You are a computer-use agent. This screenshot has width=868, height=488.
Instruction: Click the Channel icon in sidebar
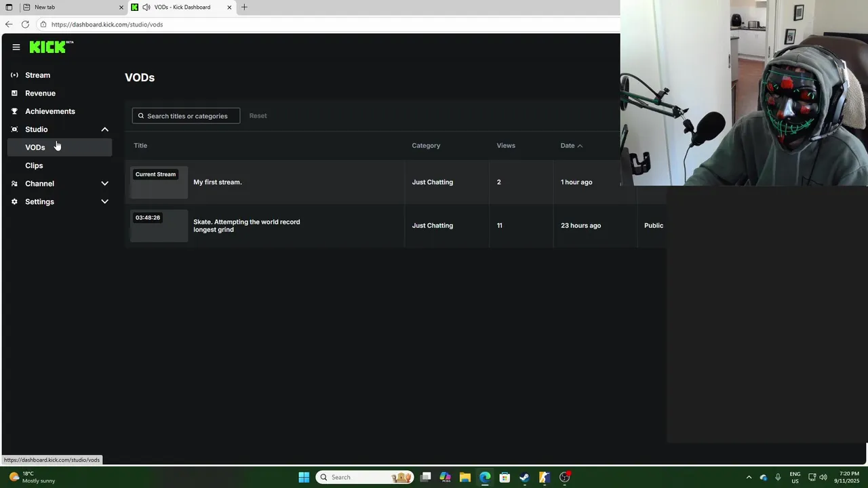coord(14,184)
